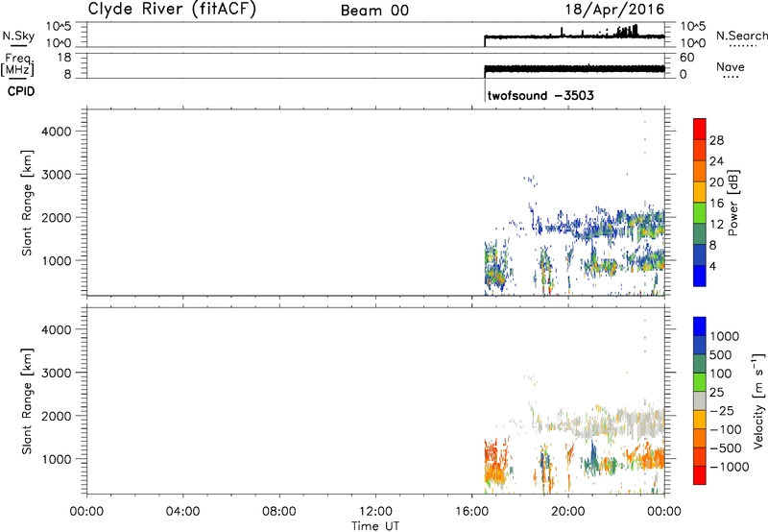Click the 'Slant Range [km]' label of the power panel
The width and height of the screenshot is (768, 532).
(x=27, y=203)
